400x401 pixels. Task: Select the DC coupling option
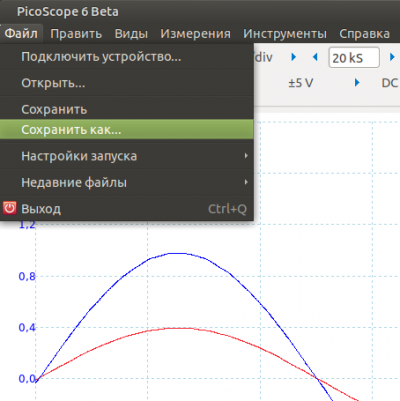tap(389, 83)
